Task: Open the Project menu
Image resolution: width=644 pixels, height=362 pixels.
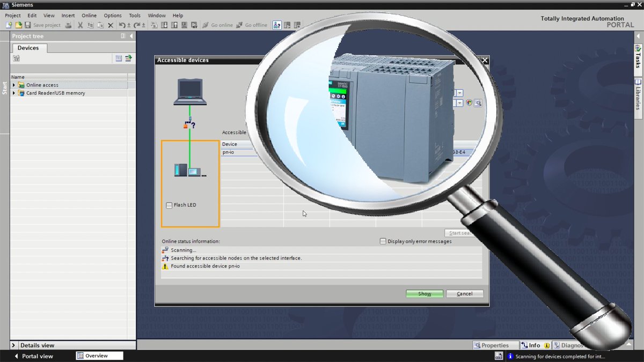Action: tap(13, 16)
